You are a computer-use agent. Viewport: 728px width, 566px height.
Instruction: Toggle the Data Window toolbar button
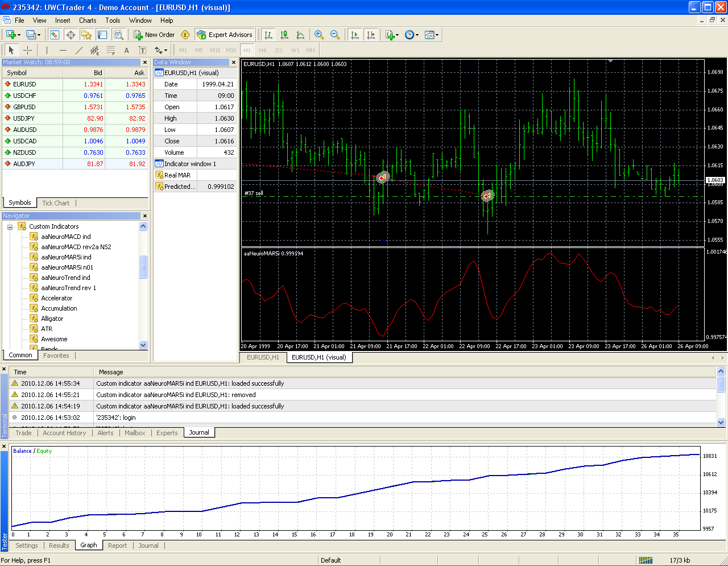pyautogui.click(x=71, y=35)
